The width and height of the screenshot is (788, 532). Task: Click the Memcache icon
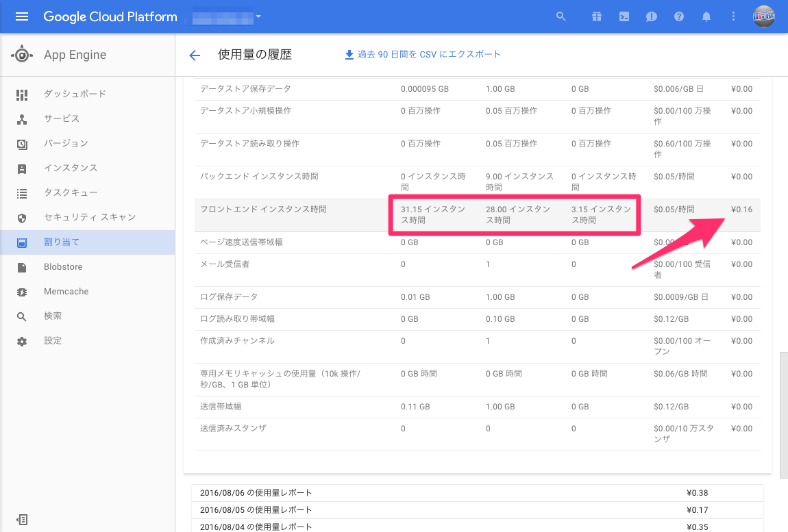point(22,292)
